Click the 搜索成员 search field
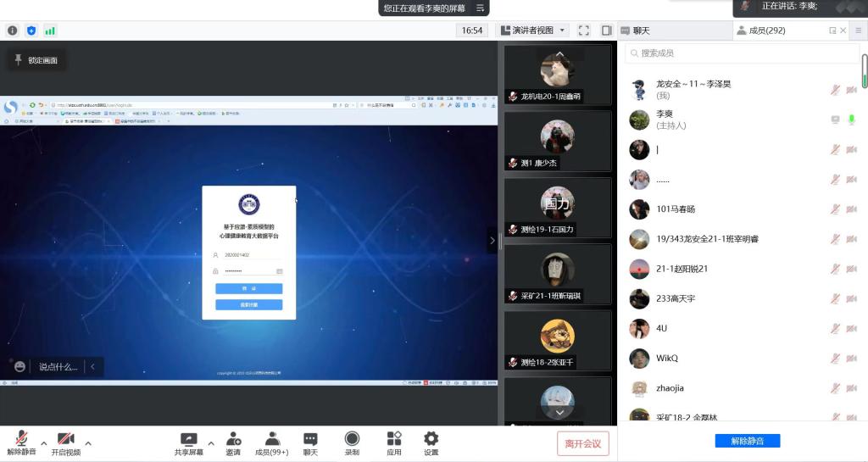The height and width of the screenshot is (462, 868). tap(742, 53)
